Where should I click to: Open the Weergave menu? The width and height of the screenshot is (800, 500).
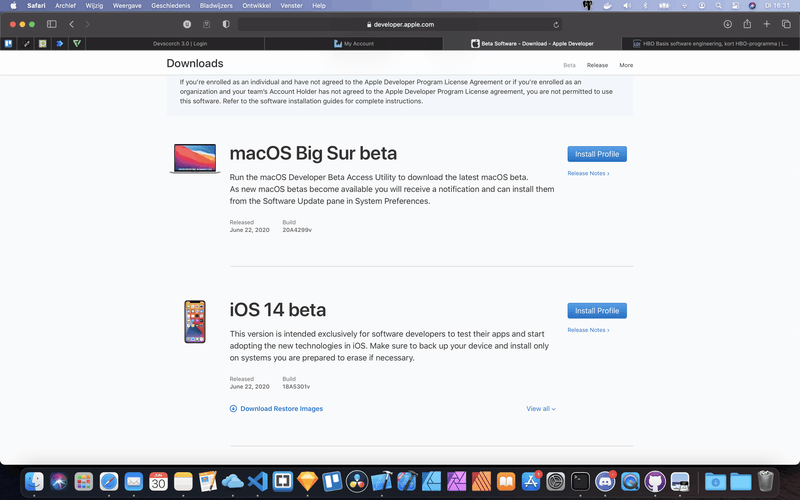127,6
